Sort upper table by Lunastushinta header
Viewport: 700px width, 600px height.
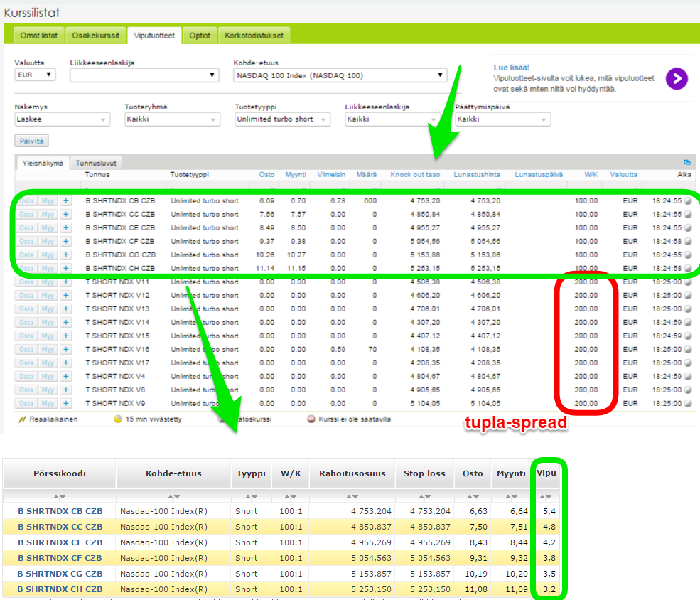[x=477, y=175]
